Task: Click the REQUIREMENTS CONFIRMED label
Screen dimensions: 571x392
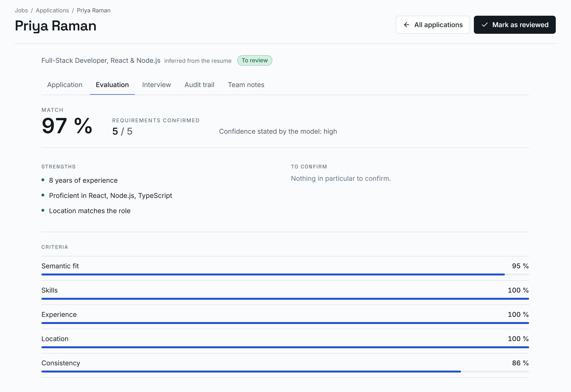Action: coord(156,121)
